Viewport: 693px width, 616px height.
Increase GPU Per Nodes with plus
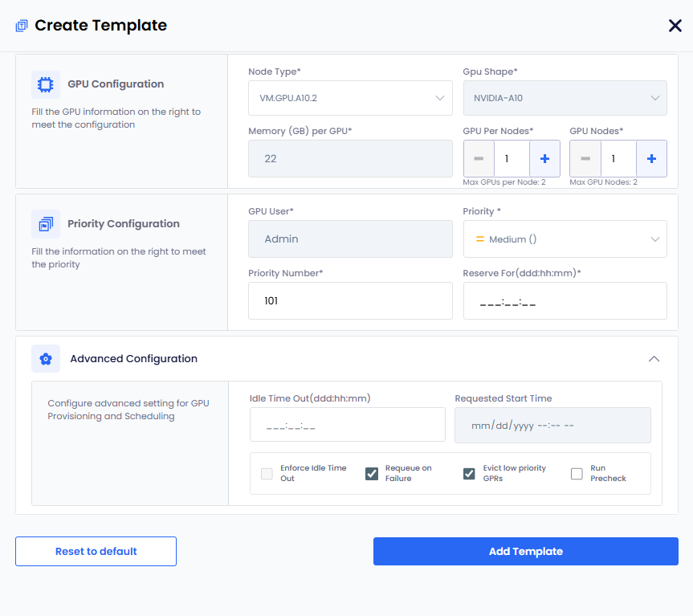click(x=544, y=159)
